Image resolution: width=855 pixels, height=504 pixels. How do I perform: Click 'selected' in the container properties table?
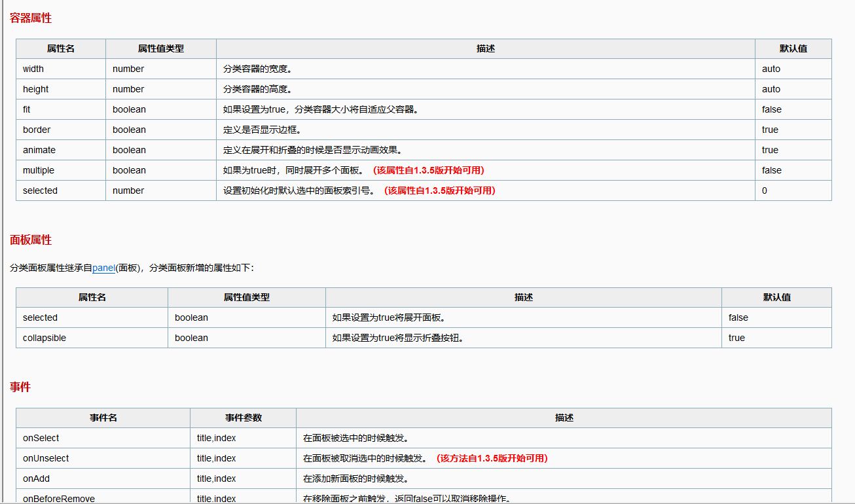[40, 190]
